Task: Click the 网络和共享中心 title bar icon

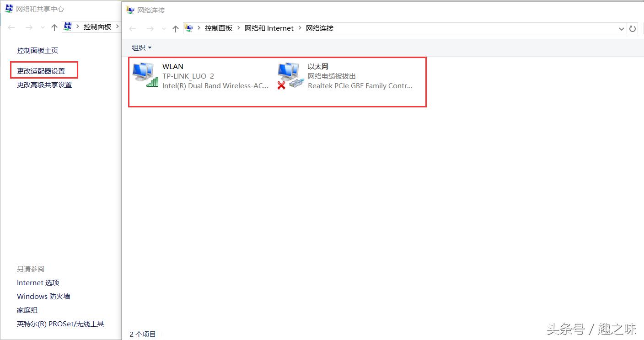Action: coord(10,8)
